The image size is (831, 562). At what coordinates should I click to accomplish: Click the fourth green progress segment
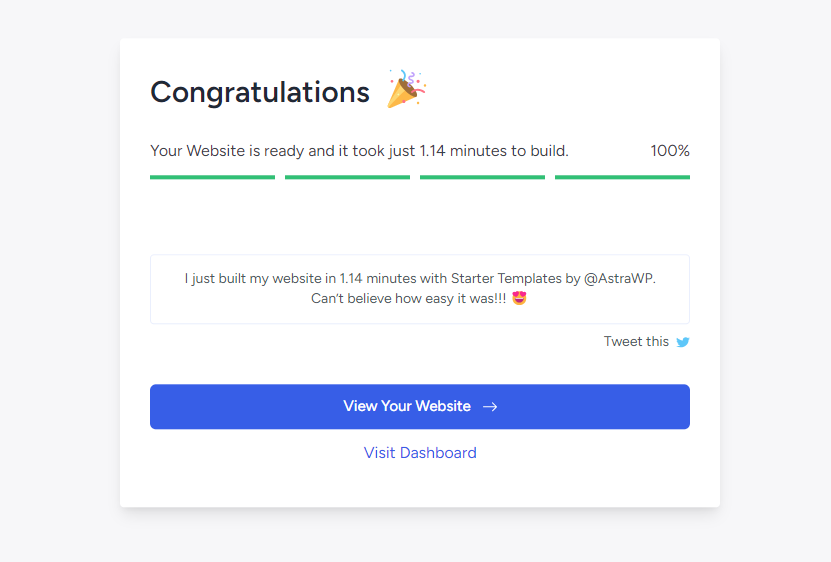pyautogui.click(x=622, y=177)
